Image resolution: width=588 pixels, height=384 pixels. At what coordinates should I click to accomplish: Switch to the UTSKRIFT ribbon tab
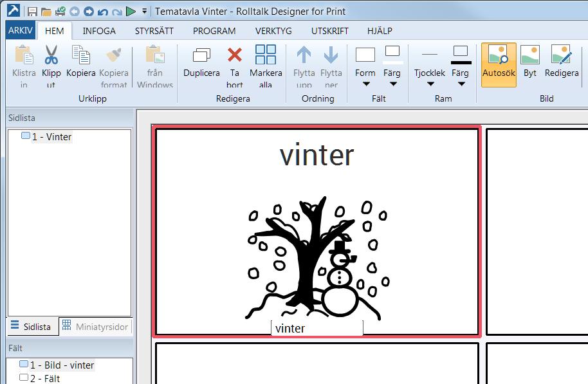[x=329, y=31]
